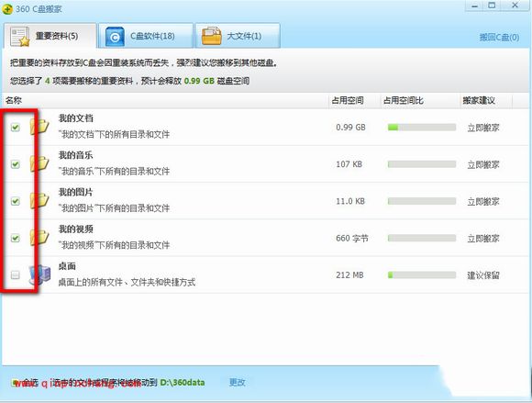Click 立即搬家 in the 我的文档 row
This screenshot has height=403, width=532.
(x=483, y=128)
